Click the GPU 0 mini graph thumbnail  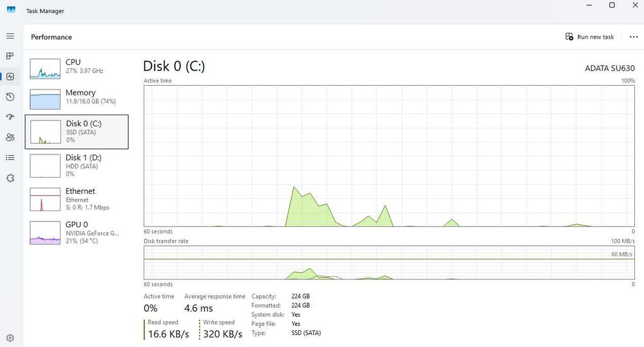click(45, 233)
